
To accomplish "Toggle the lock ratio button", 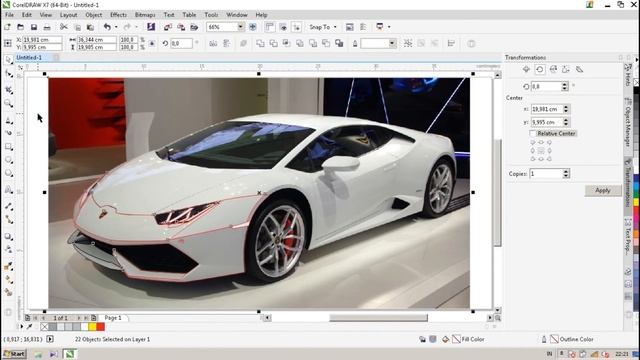I will (x=152, y=43).
